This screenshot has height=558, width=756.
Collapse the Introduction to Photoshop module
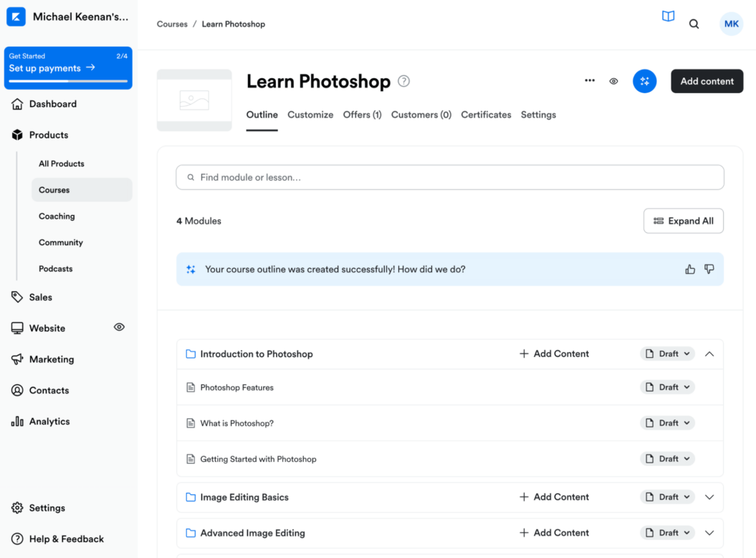pyautogui.click(x=709, y=354)
